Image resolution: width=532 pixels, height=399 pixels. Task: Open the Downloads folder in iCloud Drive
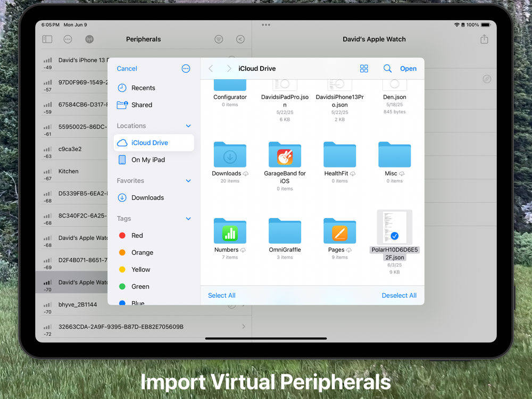point(230,162)
